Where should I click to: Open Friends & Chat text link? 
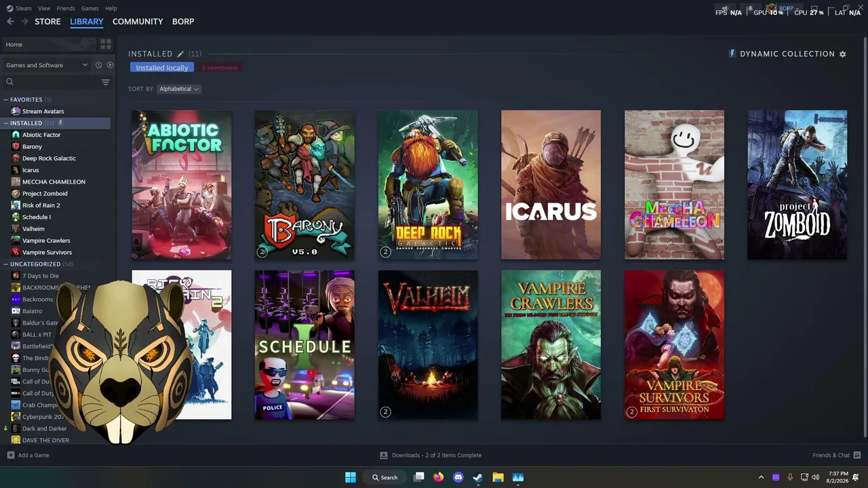pyautogui.click(x=831, y=455)
